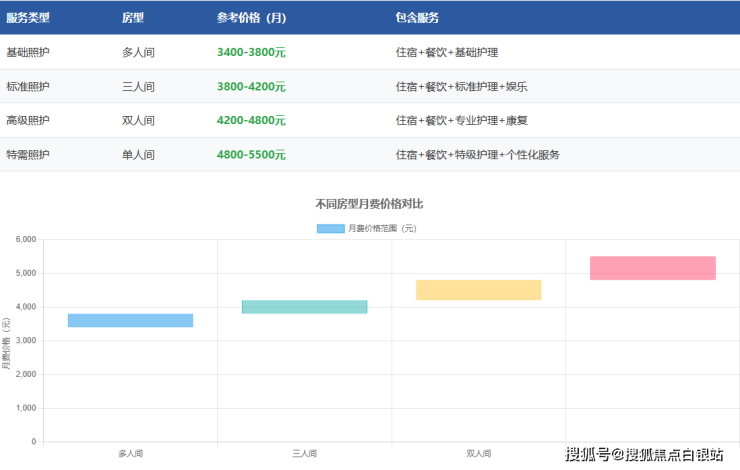Select the 服务类型 column header
This screenshot has height=470, width=740.
coord(28,18)
